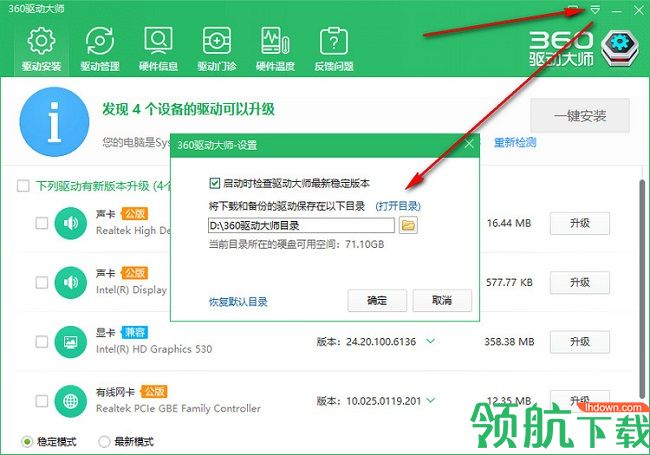Click 一键安装 button
Viewport: 650px width, 455px height.
pyautogui.click(x=580, y=116)
